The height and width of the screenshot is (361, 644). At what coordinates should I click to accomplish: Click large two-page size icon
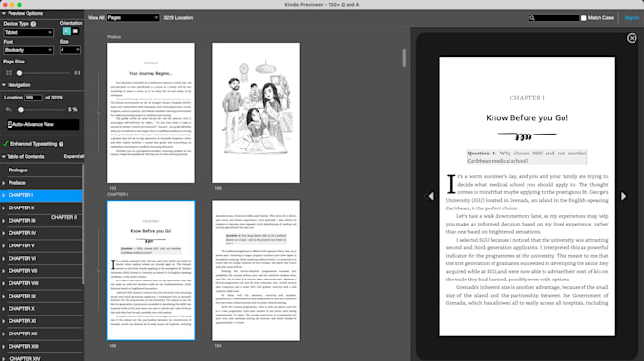click(x=77, y=73)
